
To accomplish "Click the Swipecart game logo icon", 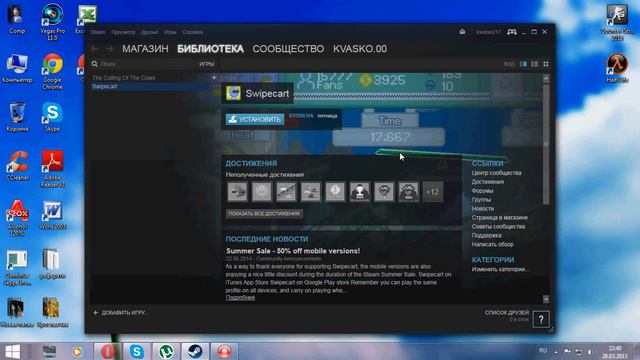I will tap(233, 93).
